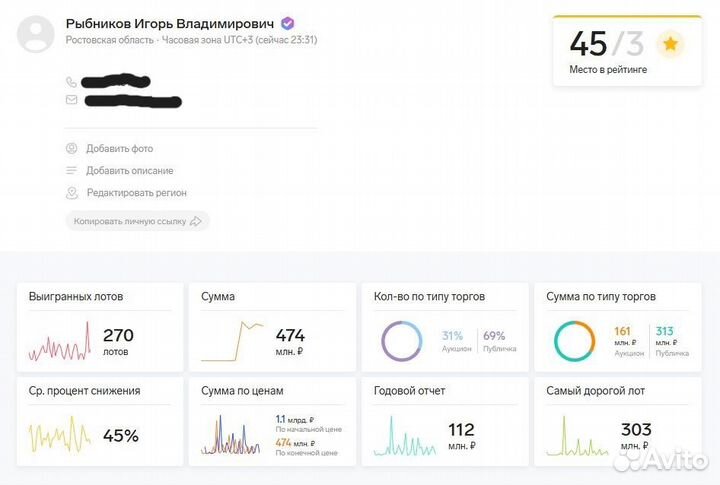Image resolution: width=720 pixels, height=485 pixels.
Task: Click the 45% average reduction value
Action: coord(121,435)
